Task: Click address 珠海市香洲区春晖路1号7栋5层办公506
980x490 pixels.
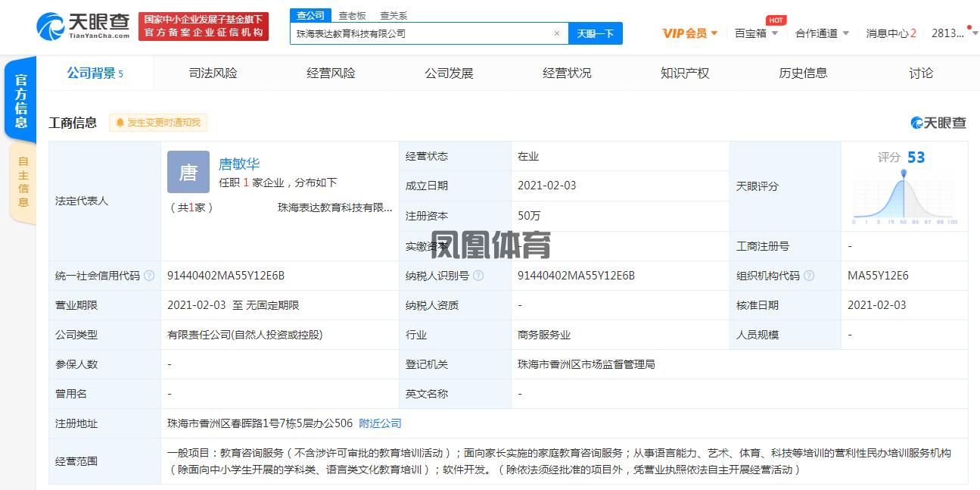Action: click(x=260, y=423)
